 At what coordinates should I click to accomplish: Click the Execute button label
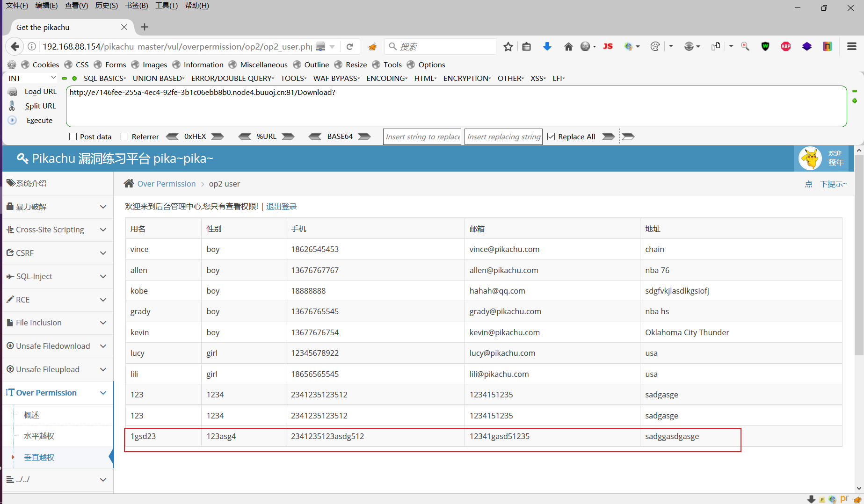[40, 120]
